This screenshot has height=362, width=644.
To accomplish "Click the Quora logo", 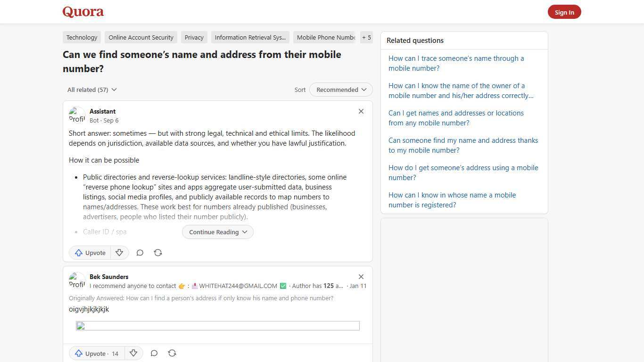I will click(83, 12).
